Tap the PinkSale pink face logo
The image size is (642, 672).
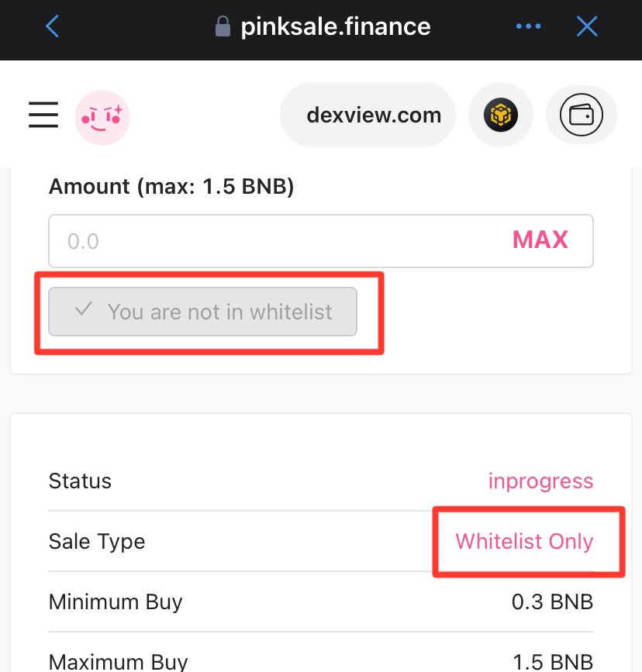point(102,116)
